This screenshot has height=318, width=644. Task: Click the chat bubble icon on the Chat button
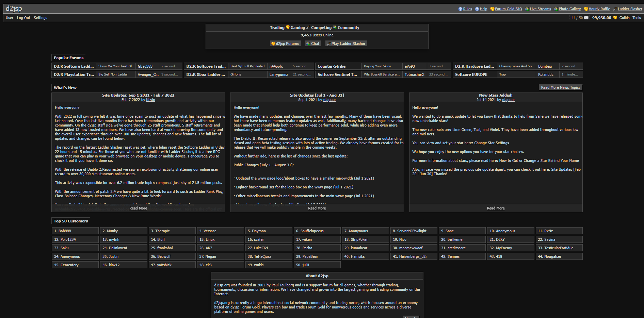click(309, 44)
